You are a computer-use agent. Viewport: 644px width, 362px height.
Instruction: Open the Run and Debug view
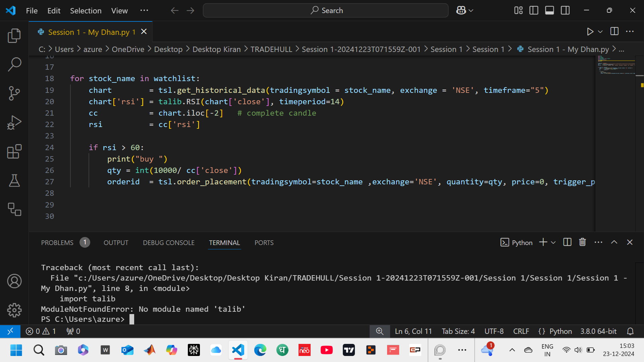tap(14, 122)
